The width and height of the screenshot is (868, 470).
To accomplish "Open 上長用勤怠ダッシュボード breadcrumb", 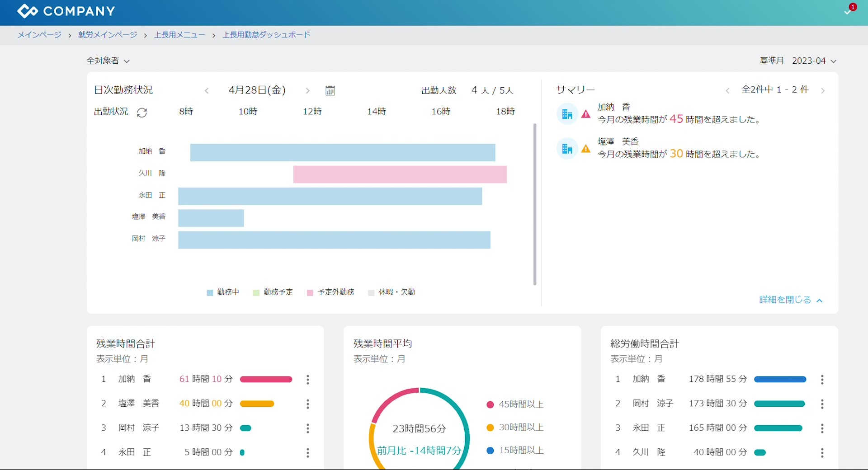I will (266, 35).
